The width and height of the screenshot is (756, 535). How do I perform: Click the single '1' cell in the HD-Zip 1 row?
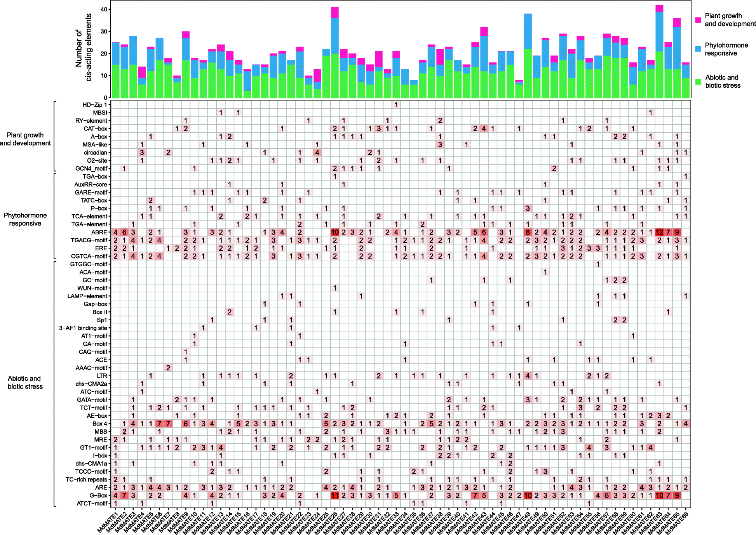pyautogui.click(x=396, y=105)
